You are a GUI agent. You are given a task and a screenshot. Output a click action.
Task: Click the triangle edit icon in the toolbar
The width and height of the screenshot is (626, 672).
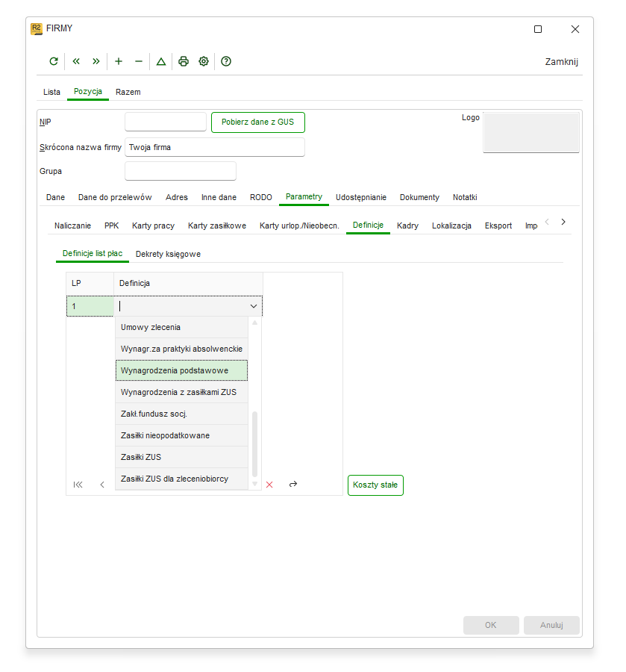point(161,62)
